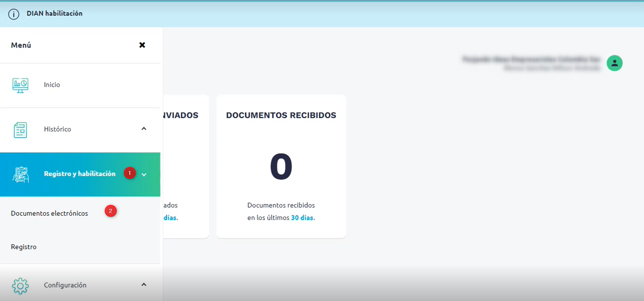The width and height of the screenshot is (644, 301).
Task: Close the Menú panel with the X
Action: coord(142,45)
